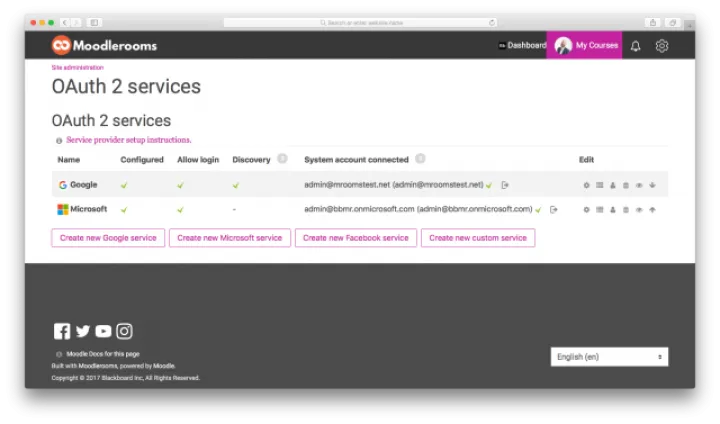Click the Moodlerooms logo
This screenshot has width=720, height=424.
104,45
